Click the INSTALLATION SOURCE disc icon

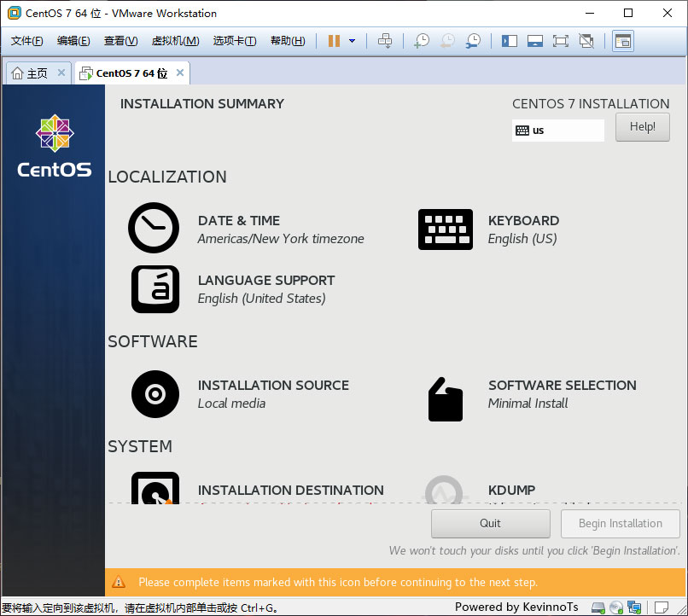pyautogui.click(x=155, y=394)
